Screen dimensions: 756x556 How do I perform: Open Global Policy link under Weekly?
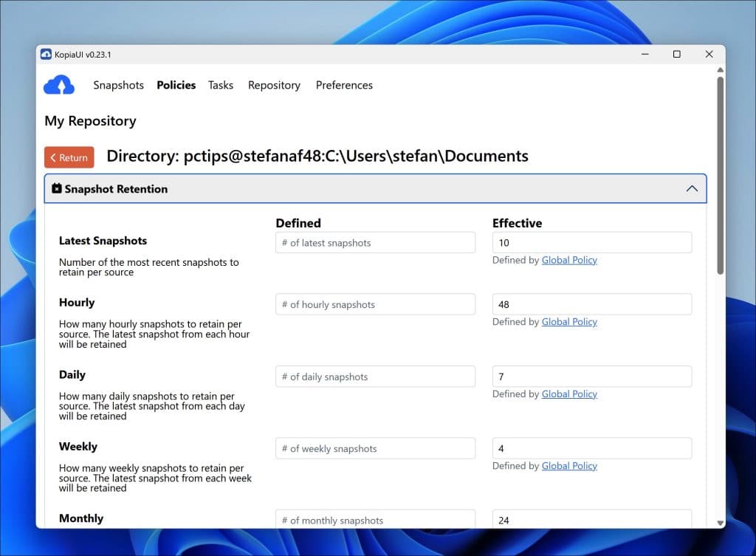pyautogui.click(x=569, y=466)
